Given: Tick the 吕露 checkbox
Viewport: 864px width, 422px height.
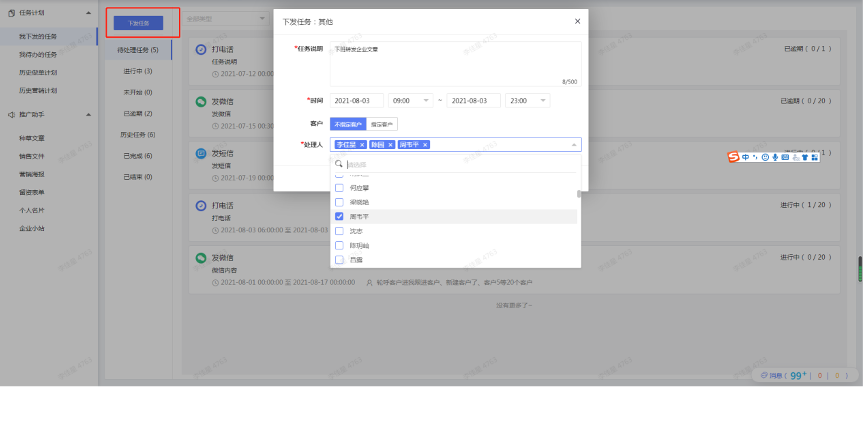Looking at the screenshot, I should 339,259.
